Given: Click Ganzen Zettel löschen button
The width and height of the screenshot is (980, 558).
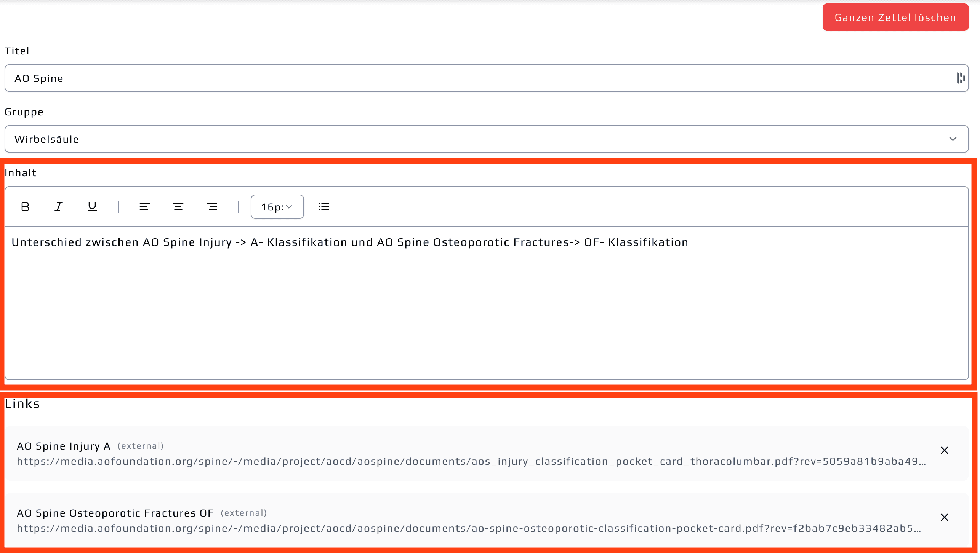Looking at the screenshot, I should coord(895,17).
